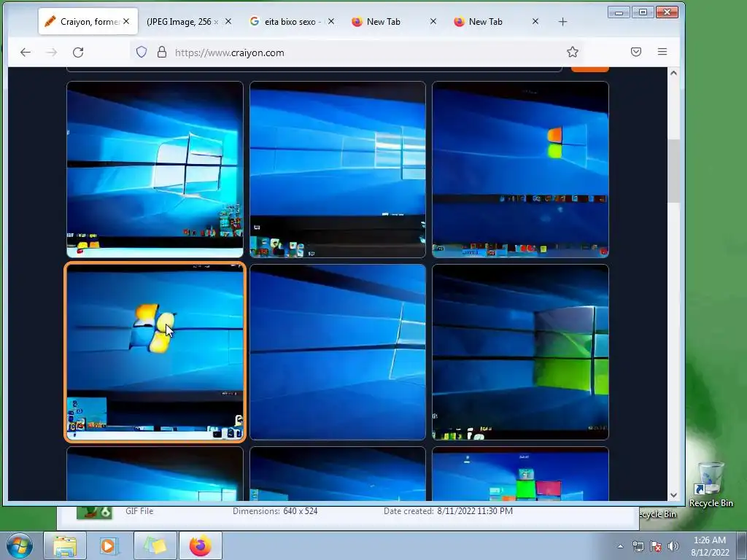Click the GIF file icon in details pane

tap(94, 513)
